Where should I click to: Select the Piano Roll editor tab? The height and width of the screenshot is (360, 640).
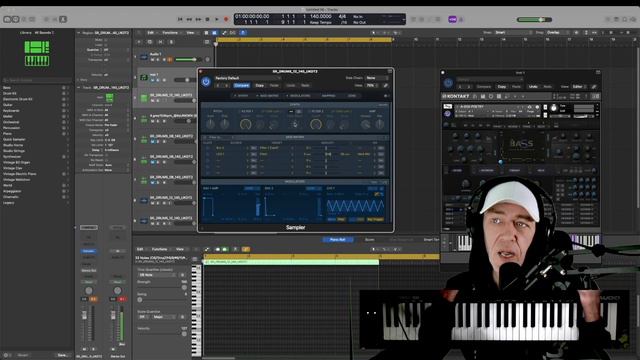pyautogui.click(x=337, y=240)
